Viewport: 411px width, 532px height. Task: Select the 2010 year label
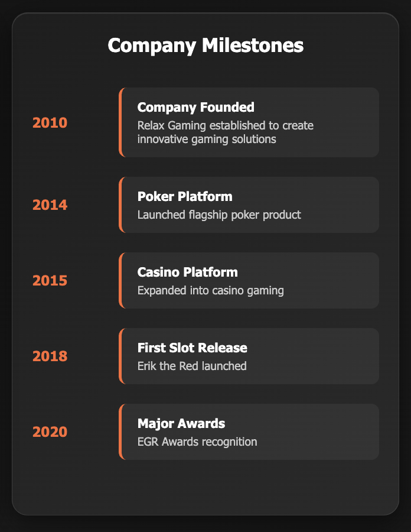click(50, 123)
